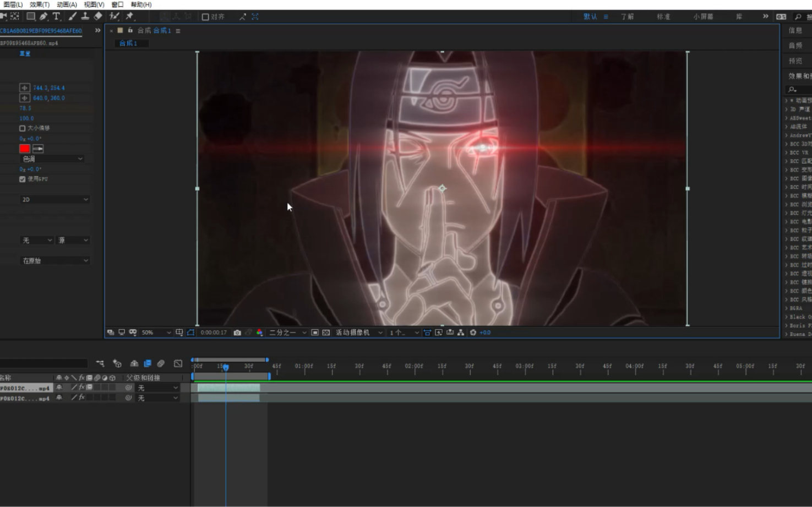Click the 合成1 breadcrumb tab

(x=128, y=43)
